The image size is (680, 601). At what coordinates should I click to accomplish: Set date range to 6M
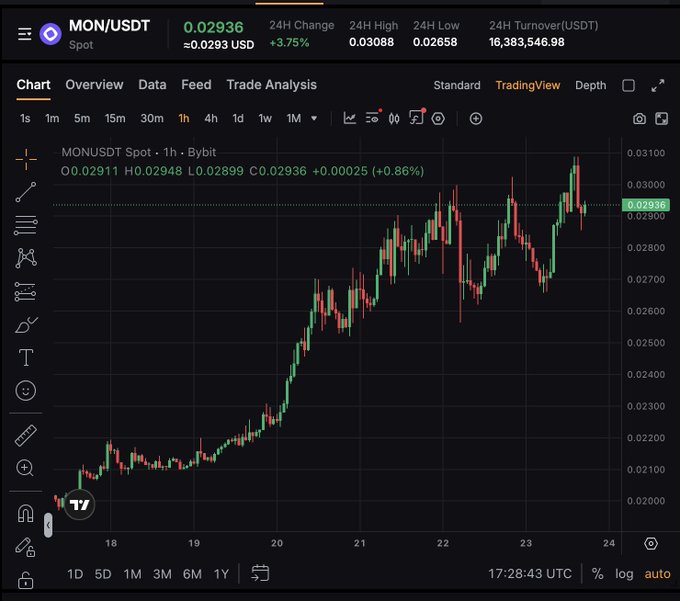[192, 574]
